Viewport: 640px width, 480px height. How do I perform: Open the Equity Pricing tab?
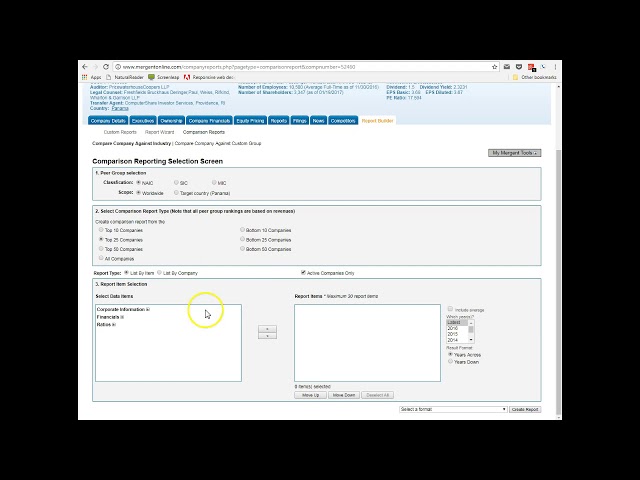click(x=250, y=121)
